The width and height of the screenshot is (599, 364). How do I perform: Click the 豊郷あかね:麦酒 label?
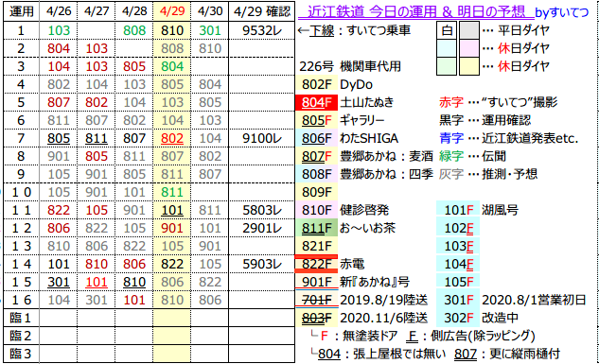tap(387, 156)
